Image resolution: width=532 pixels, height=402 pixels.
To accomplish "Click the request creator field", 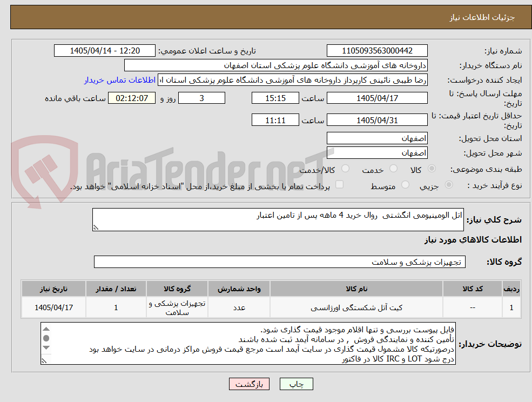I will 292,80.
